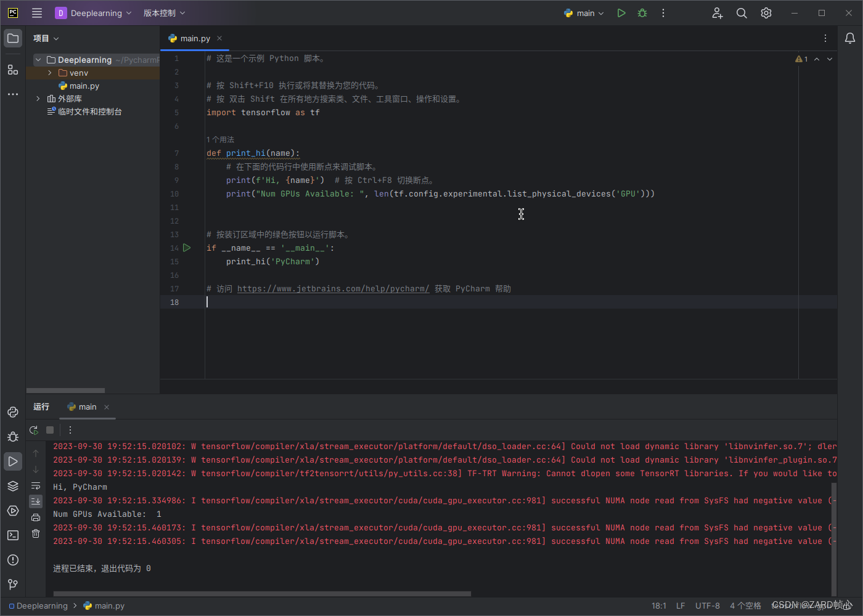Close the main.py editor tab
This screenshot has height=616, width=863.
219,38
